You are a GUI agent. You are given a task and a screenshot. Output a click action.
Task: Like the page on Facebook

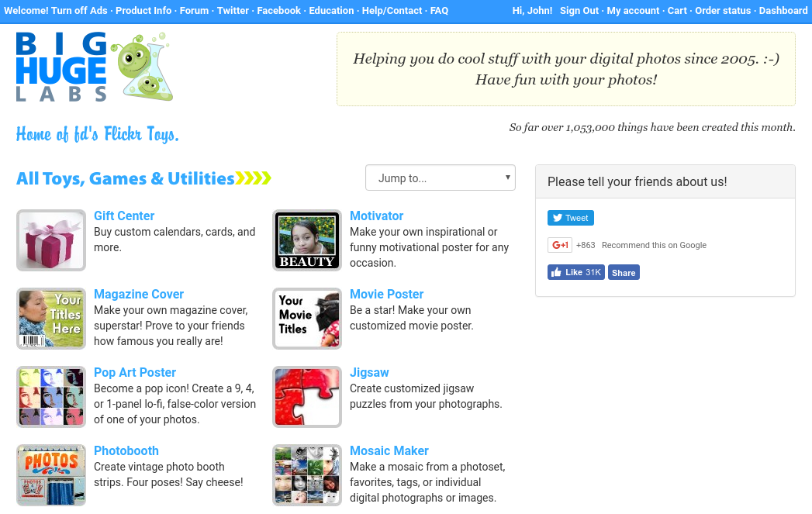click(575, 272)
